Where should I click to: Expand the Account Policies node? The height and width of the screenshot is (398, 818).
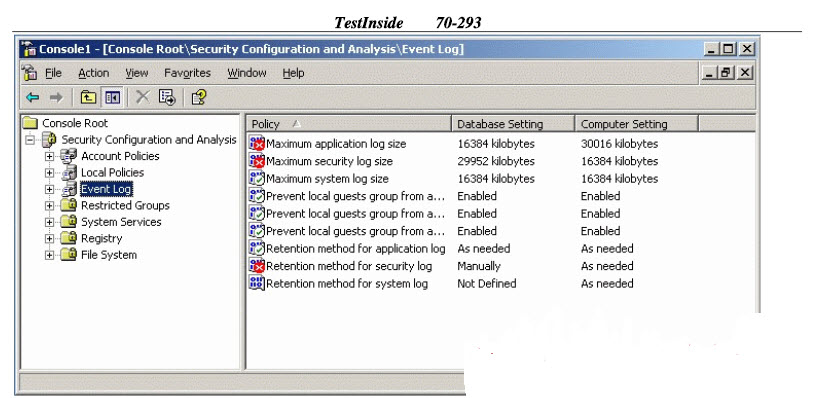50,156
